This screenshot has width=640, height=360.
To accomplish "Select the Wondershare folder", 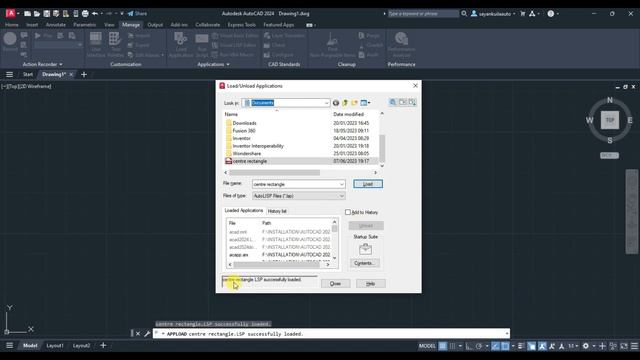I will click(247, 153).
